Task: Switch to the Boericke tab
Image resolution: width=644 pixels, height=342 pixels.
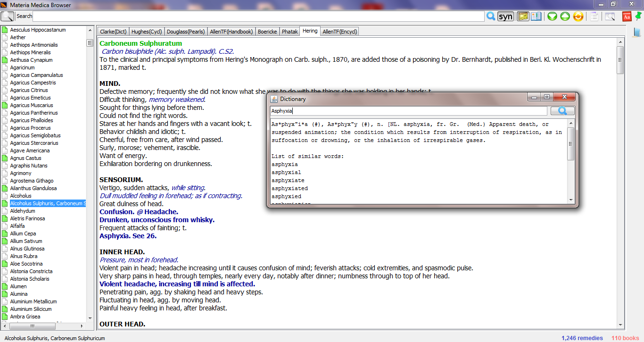Action: (x=267, y=32)
